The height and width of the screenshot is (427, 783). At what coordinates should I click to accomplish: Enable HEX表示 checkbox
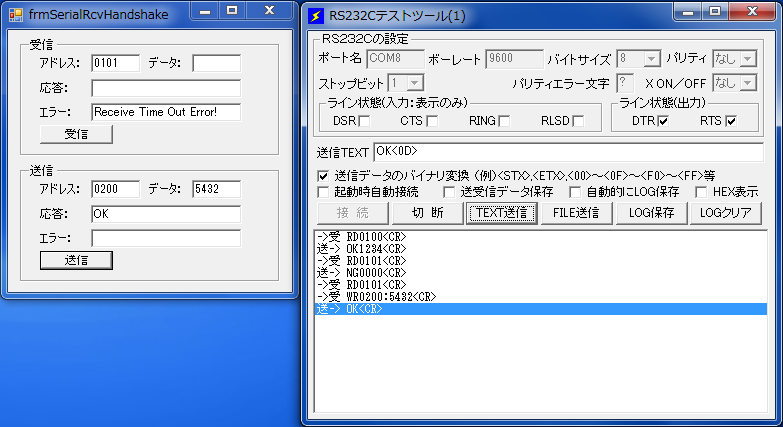701,192
